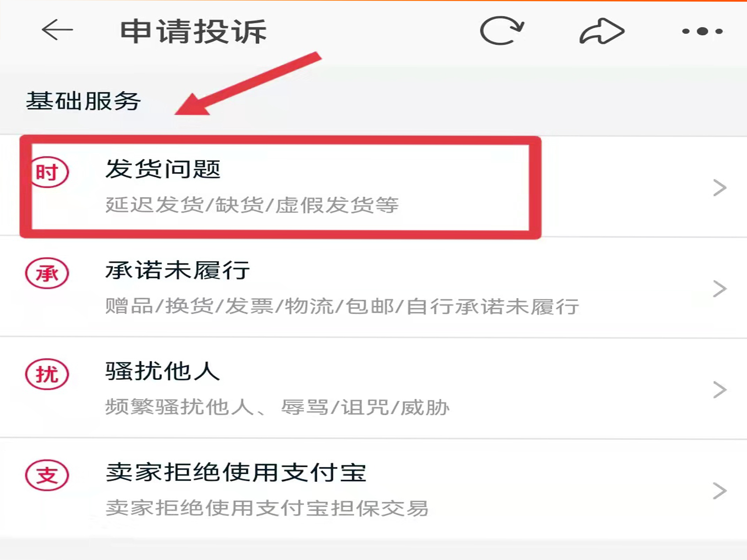The image size is (747, 560).
Task: Click the red 支 circle icon
Action: coord(47,475)
